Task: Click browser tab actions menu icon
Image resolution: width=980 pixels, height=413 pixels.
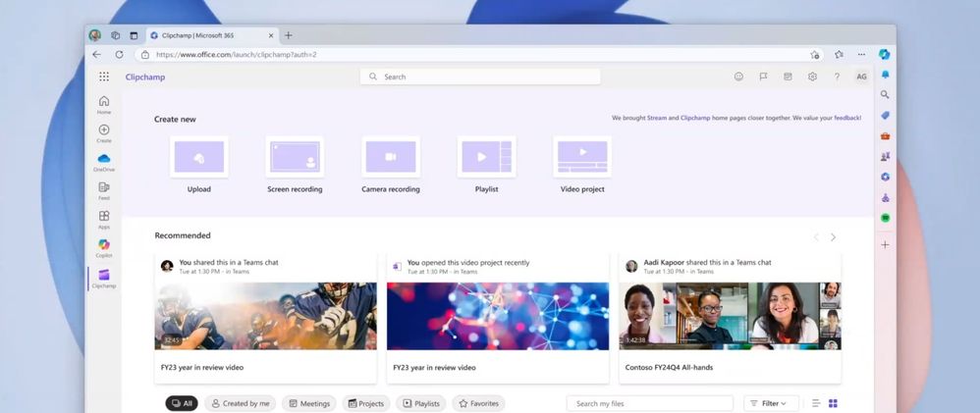Action: click(x=134, y=35)
